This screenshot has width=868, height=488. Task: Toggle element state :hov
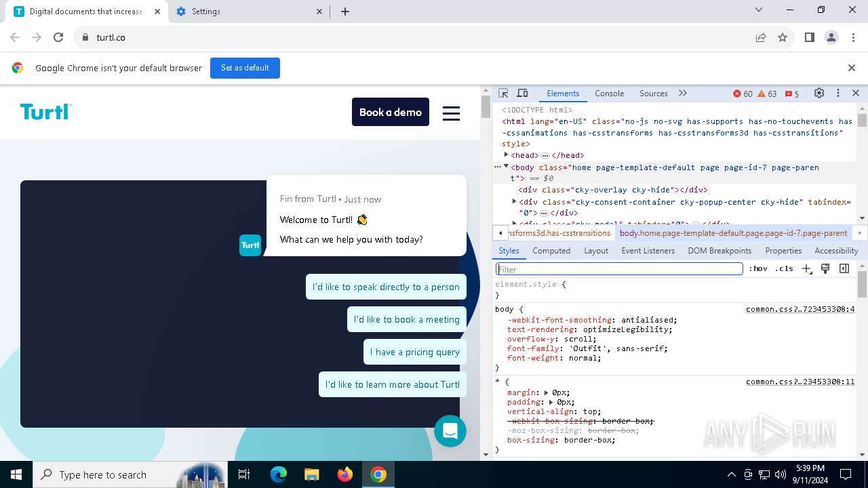(x=758, y=269)
